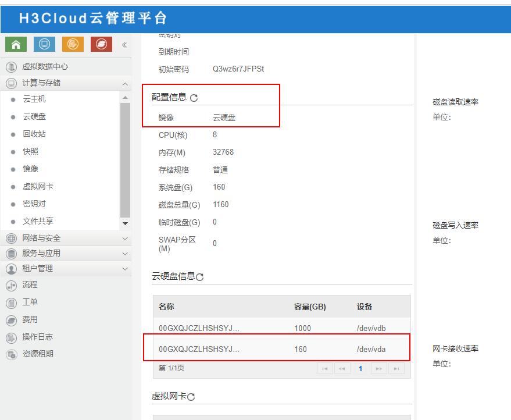Click the gear icon beside 资源租期
This screenshot has width=511, height=420.
click(x=12, y=355)
